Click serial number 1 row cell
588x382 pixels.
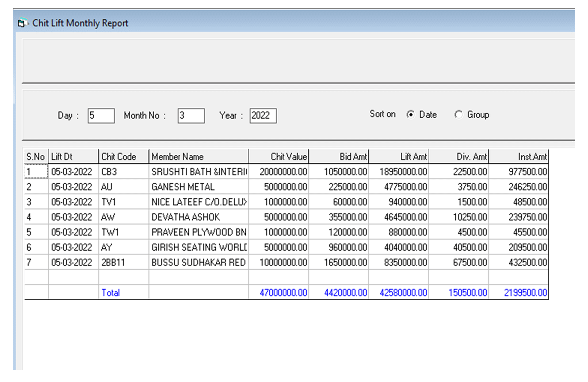(x=36, y=172)
